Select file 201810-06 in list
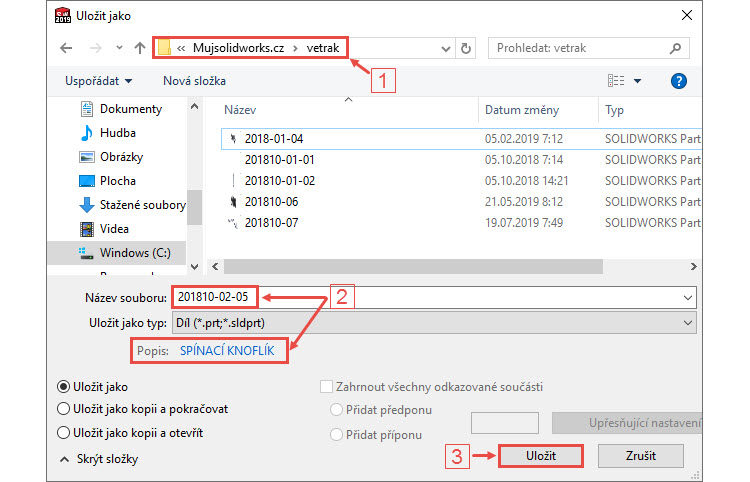750x482 pixels. (x=271, y=201)
